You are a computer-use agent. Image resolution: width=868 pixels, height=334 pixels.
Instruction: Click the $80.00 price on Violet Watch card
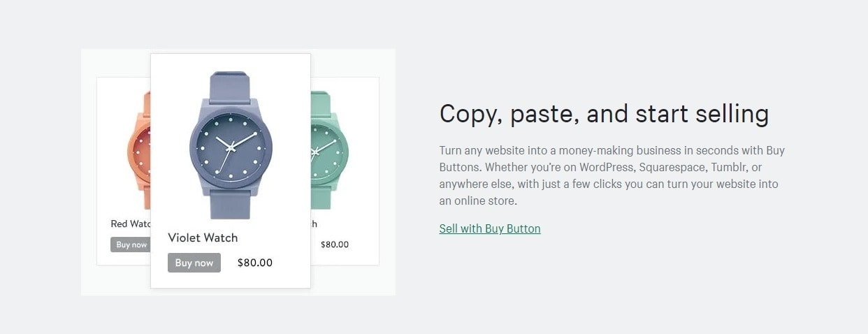pos(255,263)
